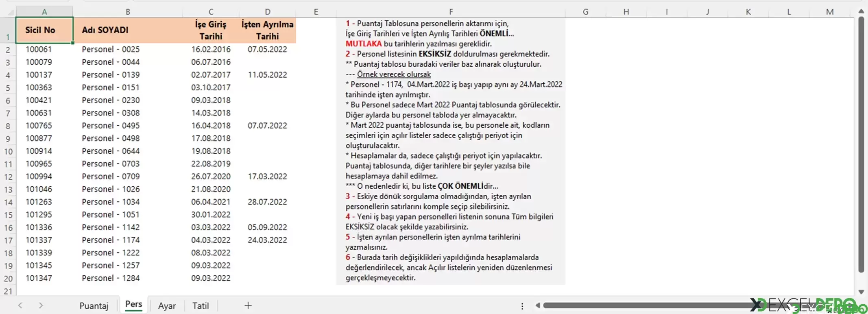Click the red MUTLAKA word in notes

(364, 44)
